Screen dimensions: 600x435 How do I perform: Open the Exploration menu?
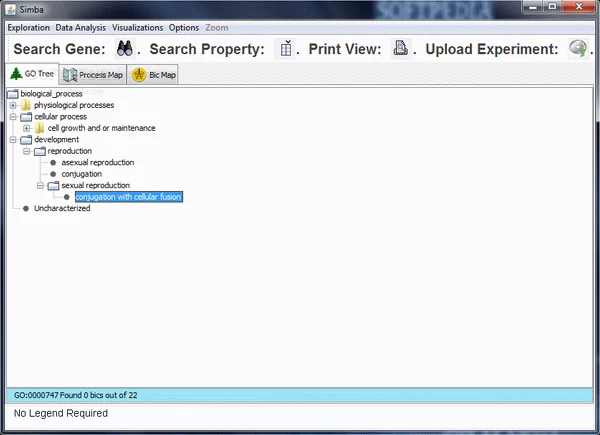click(x=28, y=27)
